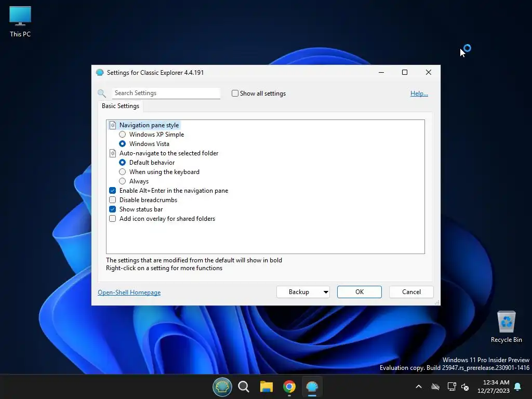This screenshot has width=532, height=399.
Task: Check Add icon overlay for shared folders
Action: pos(113,219)
